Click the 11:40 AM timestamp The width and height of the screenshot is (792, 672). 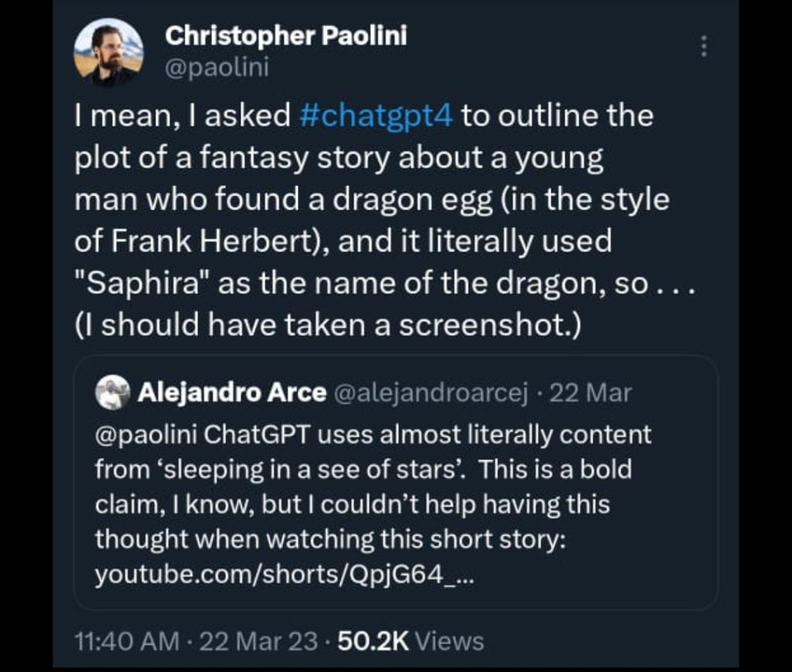tap(126, 641)
